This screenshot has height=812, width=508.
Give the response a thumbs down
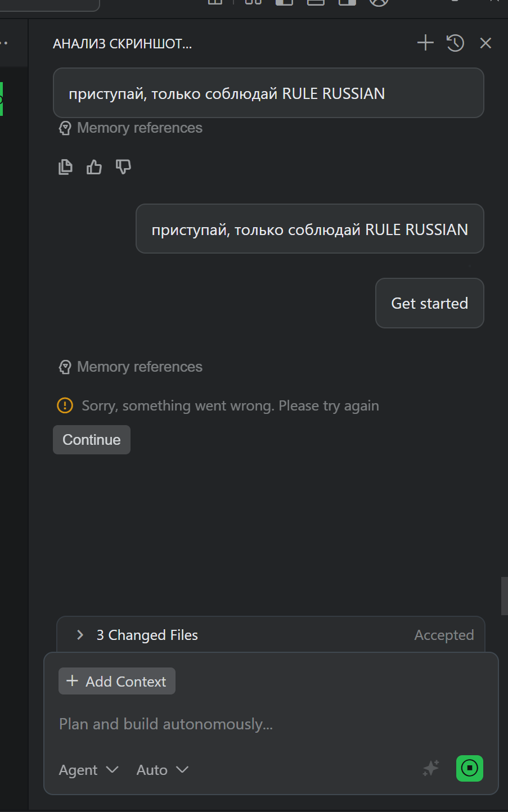(123, 167)
